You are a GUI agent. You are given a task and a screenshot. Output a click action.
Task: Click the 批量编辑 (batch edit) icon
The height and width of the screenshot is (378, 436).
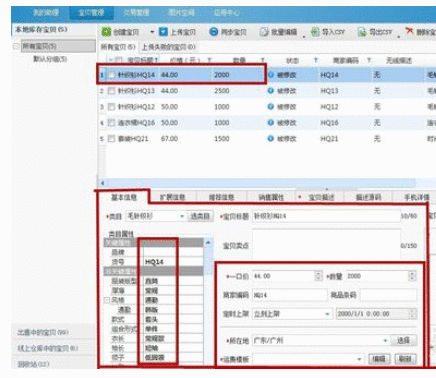tap(264, 32)
